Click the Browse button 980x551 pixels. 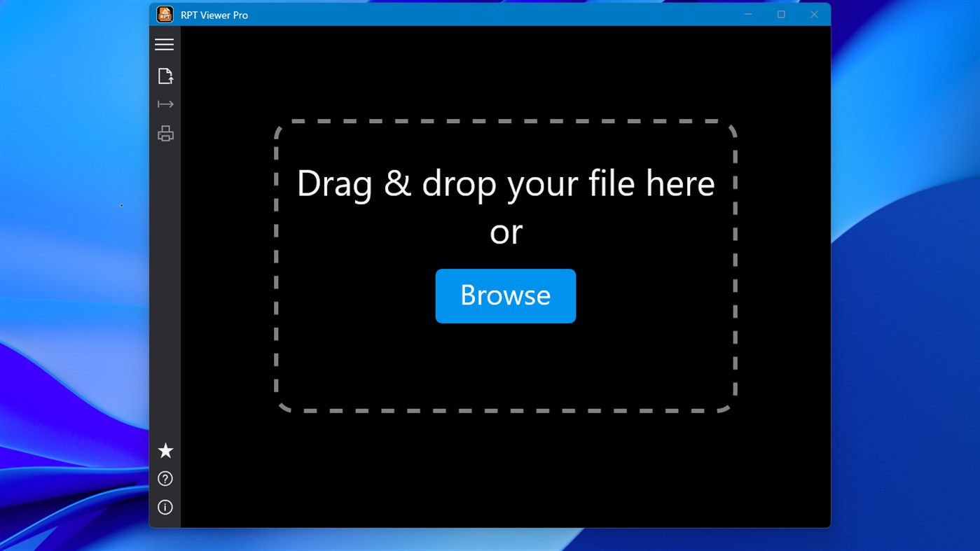coord(506,296)
